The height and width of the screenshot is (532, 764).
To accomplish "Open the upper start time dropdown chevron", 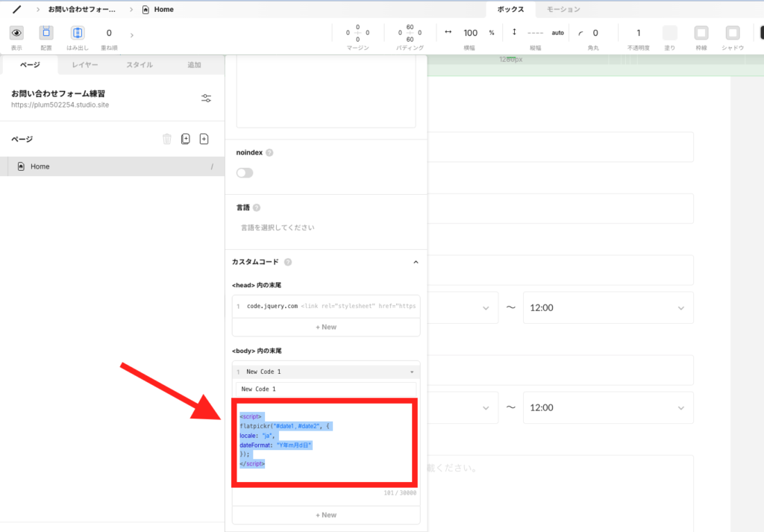I will coord(486,308).
